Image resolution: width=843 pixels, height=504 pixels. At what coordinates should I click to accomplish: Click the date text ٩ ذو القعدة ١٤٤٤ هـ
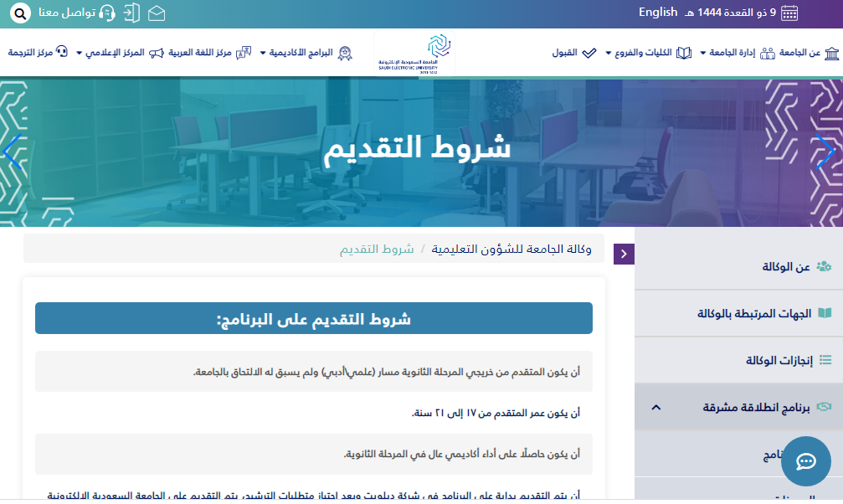731,13
